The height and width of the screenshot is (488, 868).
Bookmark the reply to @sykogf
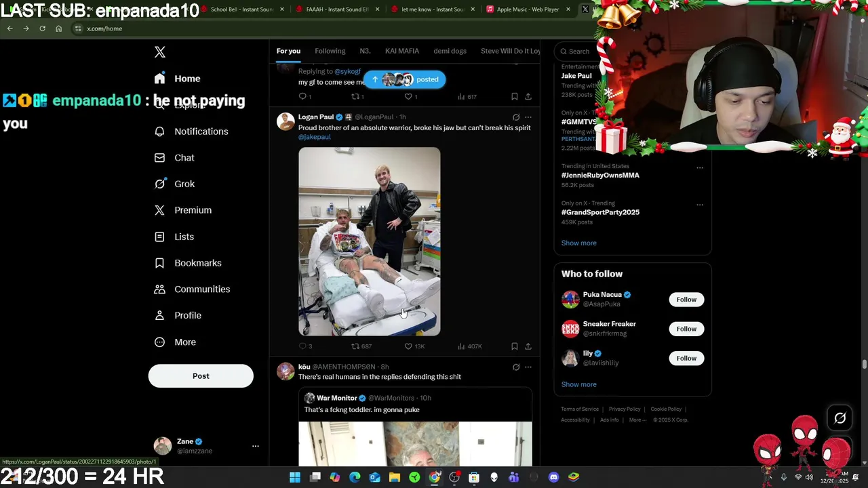pos(515,97)
